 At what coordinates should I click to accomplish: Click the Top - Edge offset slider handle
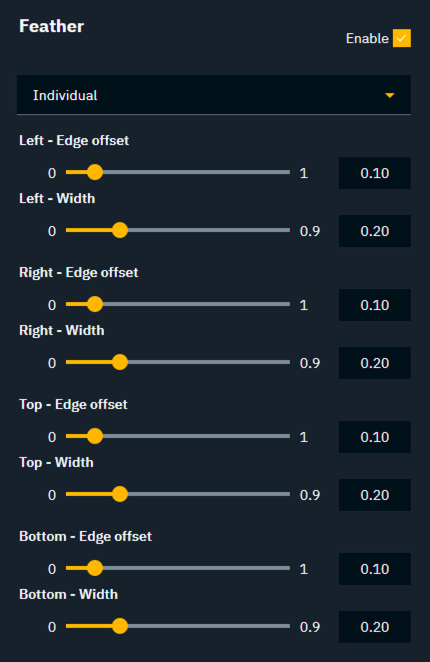pos(95,436)
